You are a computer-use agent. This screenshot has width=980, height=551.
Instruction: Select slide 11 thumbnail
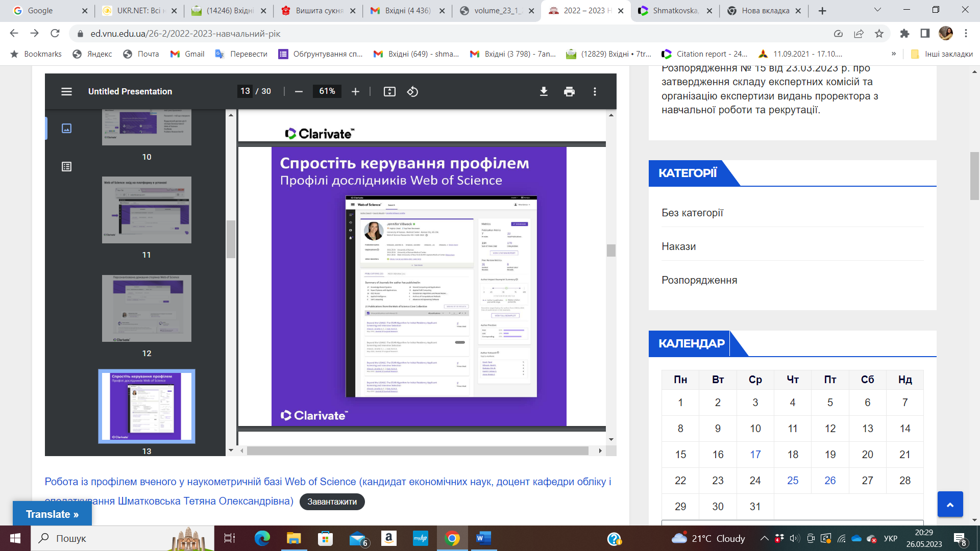pos(146,210)
